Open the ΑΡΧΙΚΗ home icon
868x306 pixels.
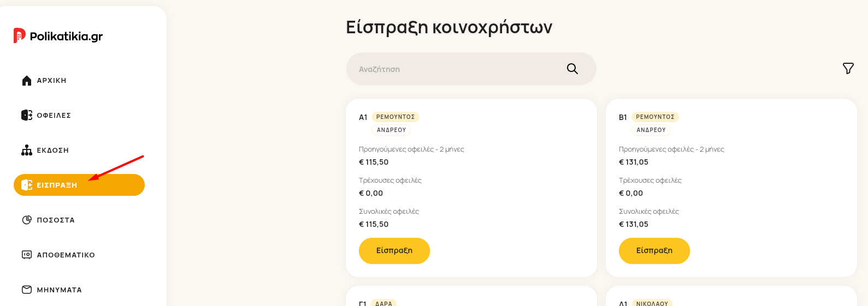coord(27,81)
